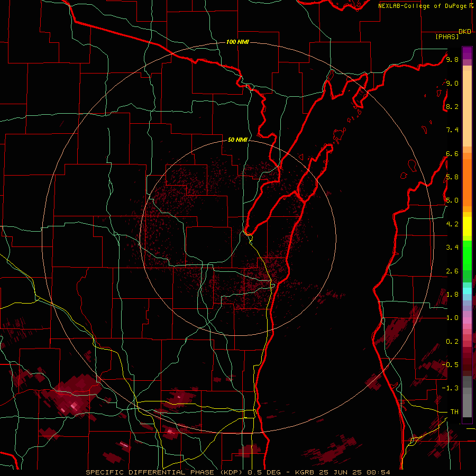Click the 3.4 scale value
The height and width of the screenshot is (476, 476).
[x=452, y=248]
